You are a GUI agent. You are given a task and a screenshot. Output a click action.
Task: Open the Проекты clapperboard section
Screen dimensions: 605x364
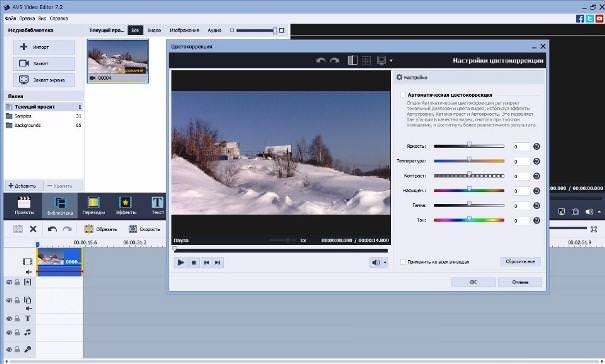point(24,205)
